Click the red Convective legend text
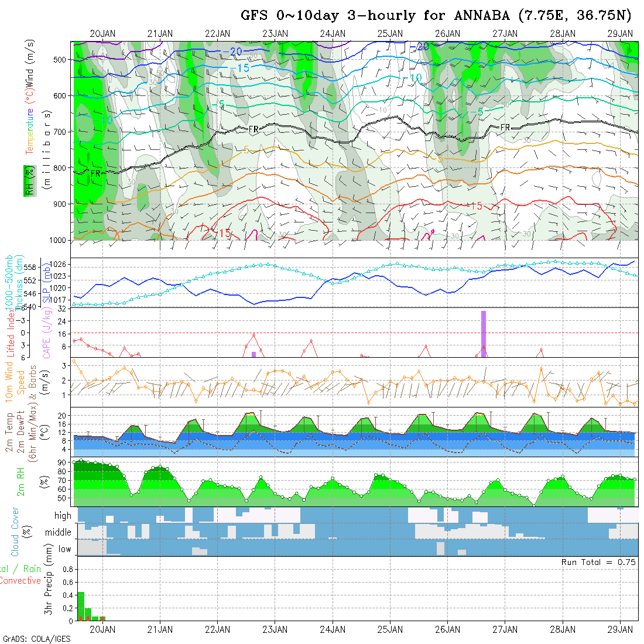The width and height of the screenshot is (644, 644). click(20, 581)
